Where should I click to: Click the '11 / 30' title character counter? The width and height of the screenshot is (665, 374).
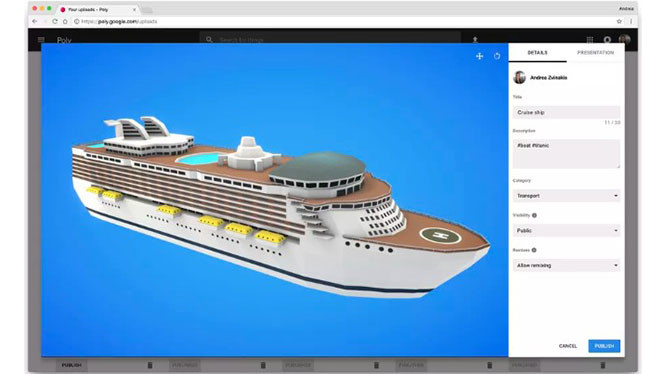point(612,123)
